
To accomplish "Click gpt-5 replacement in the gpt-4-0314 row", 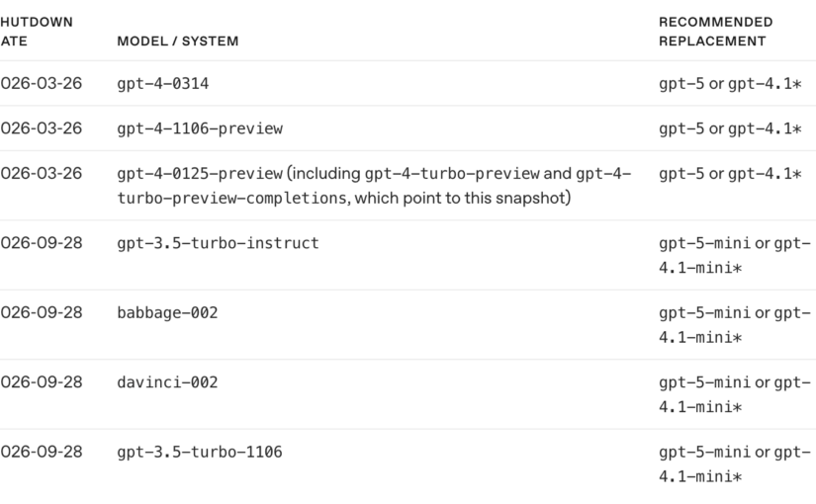I will click(x=681, y=84).
